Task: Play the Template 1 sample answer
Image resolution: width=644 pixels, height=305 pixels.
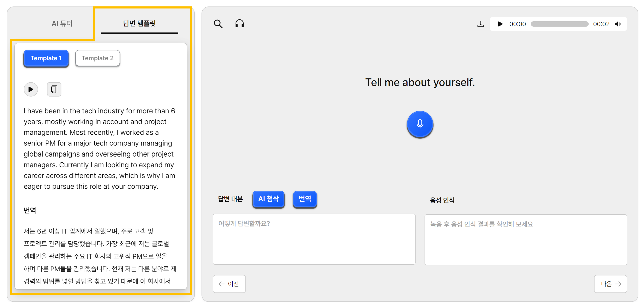Action: pos(31,89)
